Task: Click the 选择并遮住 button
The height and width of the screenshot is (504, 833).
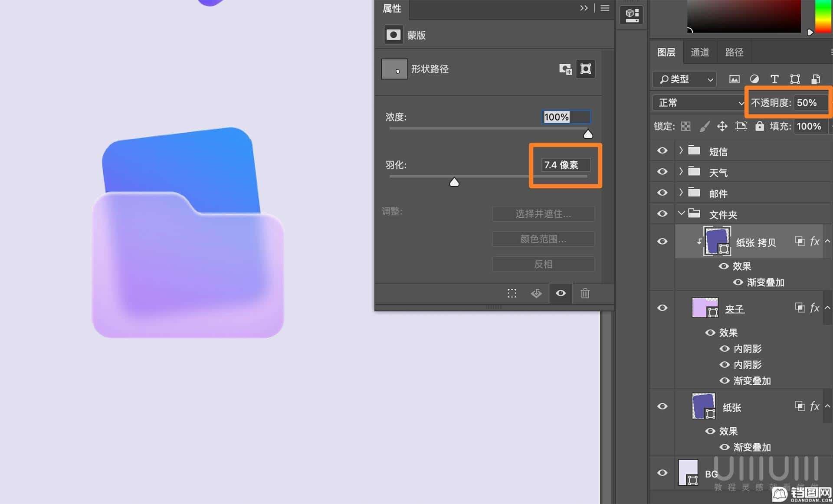Action: [x=543, y=214]
